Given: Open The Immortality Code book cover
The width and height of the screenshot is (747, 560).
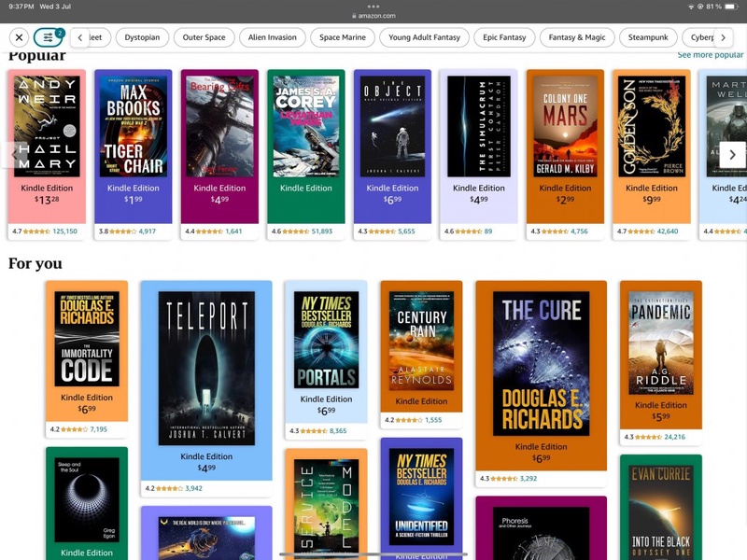Looking at the screenshot, I should [x=87, y=339].
